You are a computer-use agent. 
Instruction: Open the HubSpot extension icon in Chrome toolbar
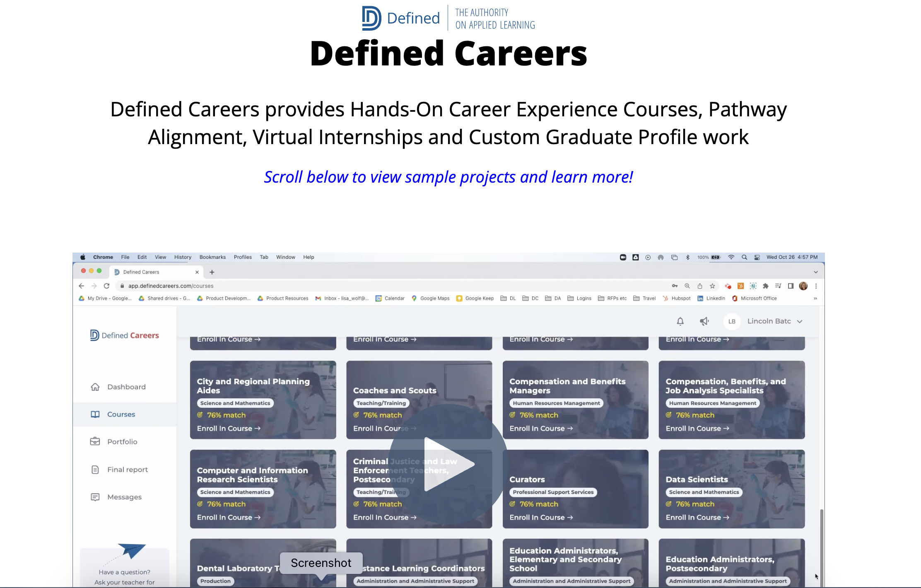[x=740, y=286]
